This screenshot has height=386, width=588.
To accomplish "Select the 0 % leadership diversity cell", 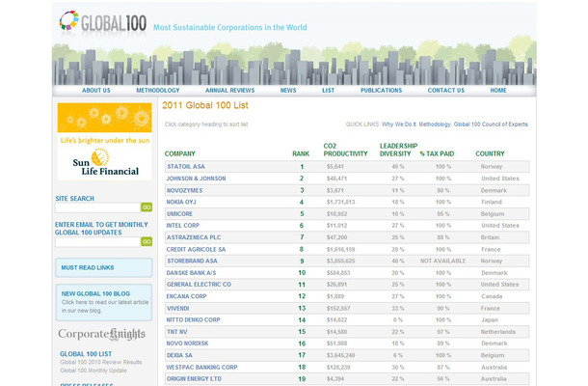I will point(398,320).
